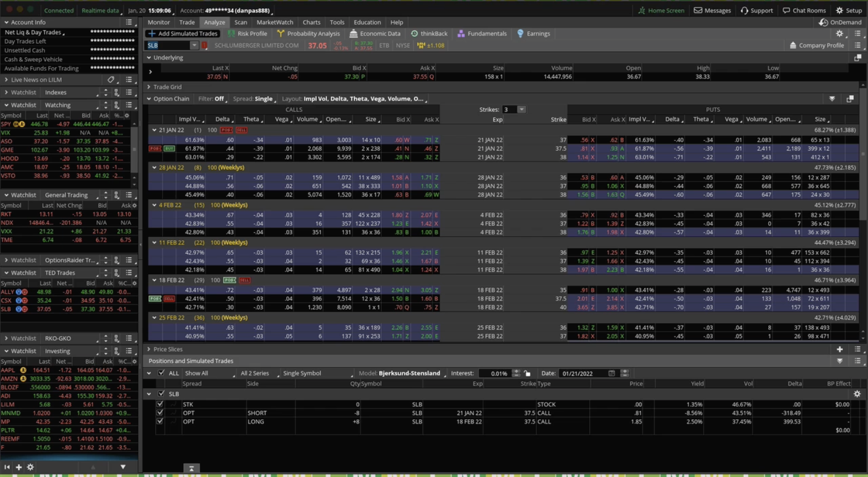Select SLB row in TED Trades watchlist
Screen dimensions: 868x477
68,309
